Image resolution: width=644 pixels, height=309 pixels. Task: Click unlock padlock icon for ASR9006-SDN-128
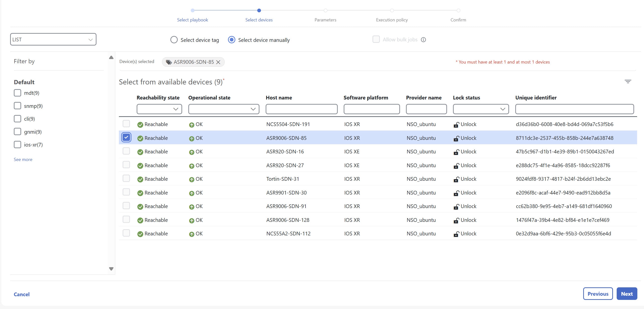tap(456, 220)
